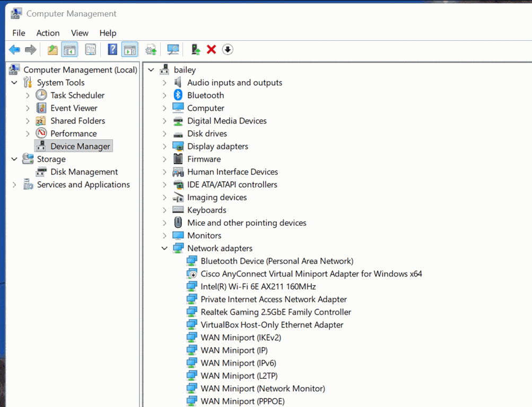Select WAN Miniport (IP) entry

[x=234, y=350]
